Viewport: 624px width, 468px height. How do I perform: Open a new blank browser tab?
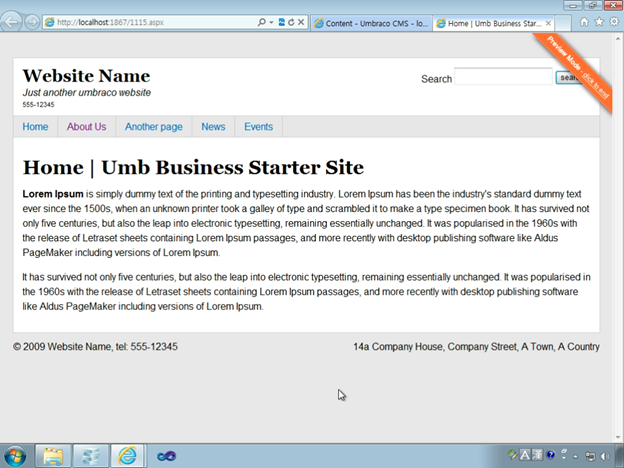click(x=563, y=23)
